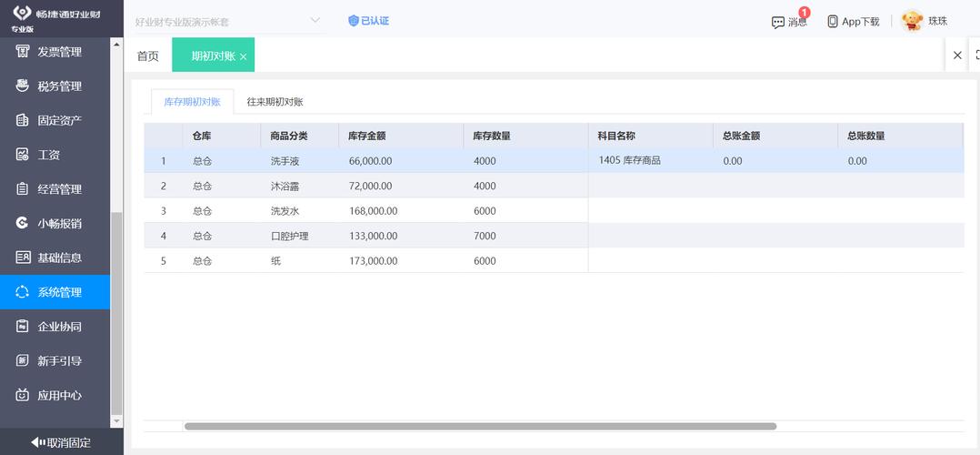Open the 小畅报销 menu item

(x=55, y=224)
